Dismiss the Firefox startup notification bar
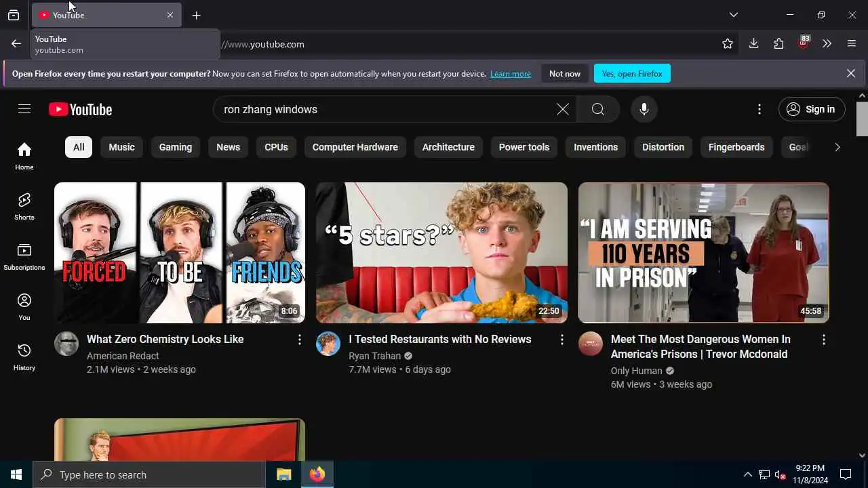 click(851, 73)
